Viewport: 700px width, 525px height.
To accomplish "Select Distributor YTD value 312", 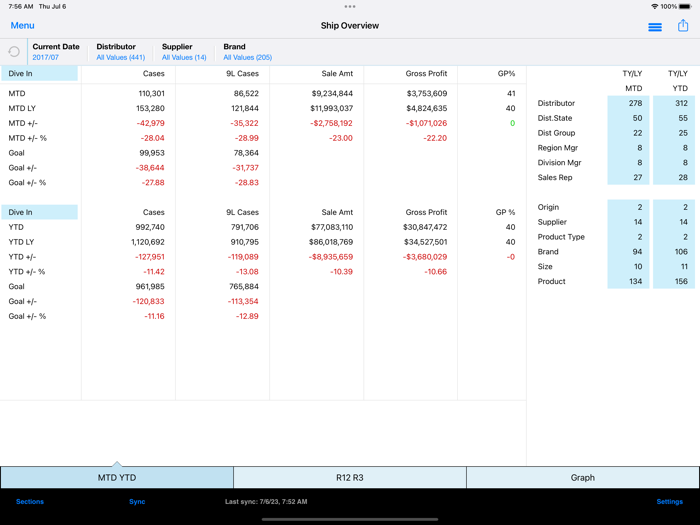I will coord(674,103).
